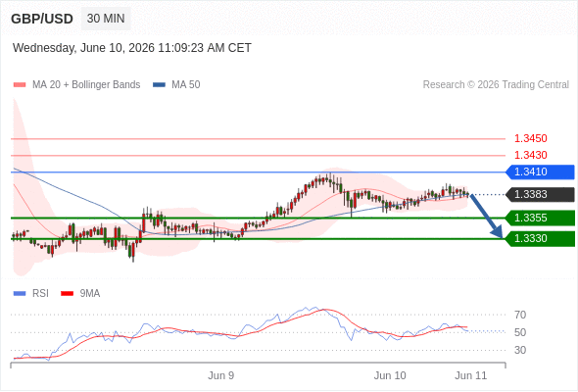Click the RSI 50 axis value
This screenshot has height=392, width=578.
pos(520,332)
